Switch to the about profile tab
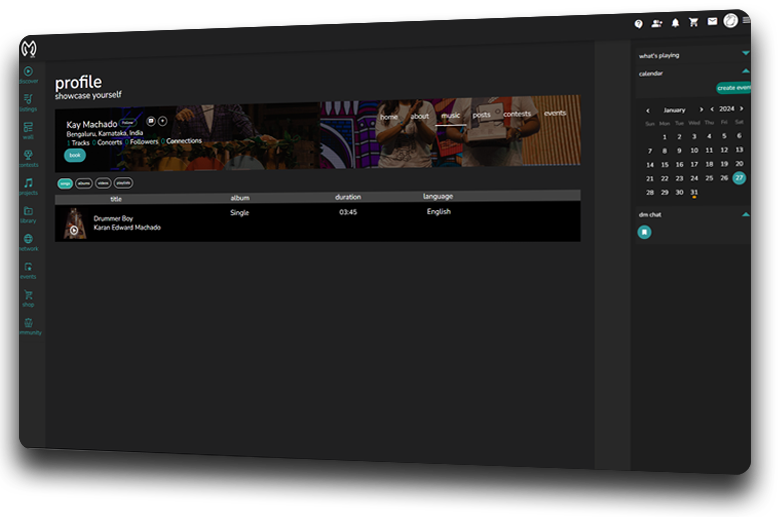The width and height of the screenshot is (779, 517). [x=420, y=117]
